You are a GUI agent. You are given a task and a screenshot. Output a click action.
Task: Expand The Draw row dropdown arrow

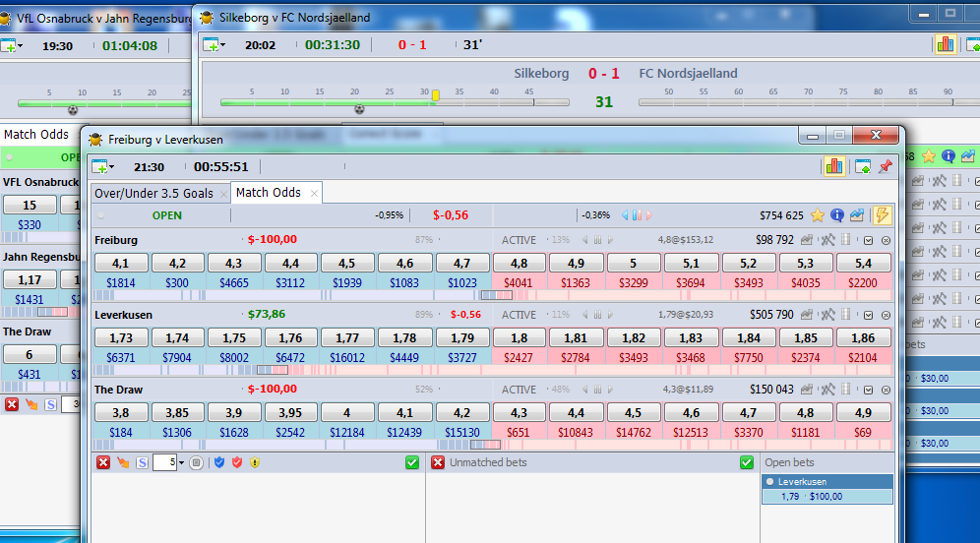(x=868, y=390)
